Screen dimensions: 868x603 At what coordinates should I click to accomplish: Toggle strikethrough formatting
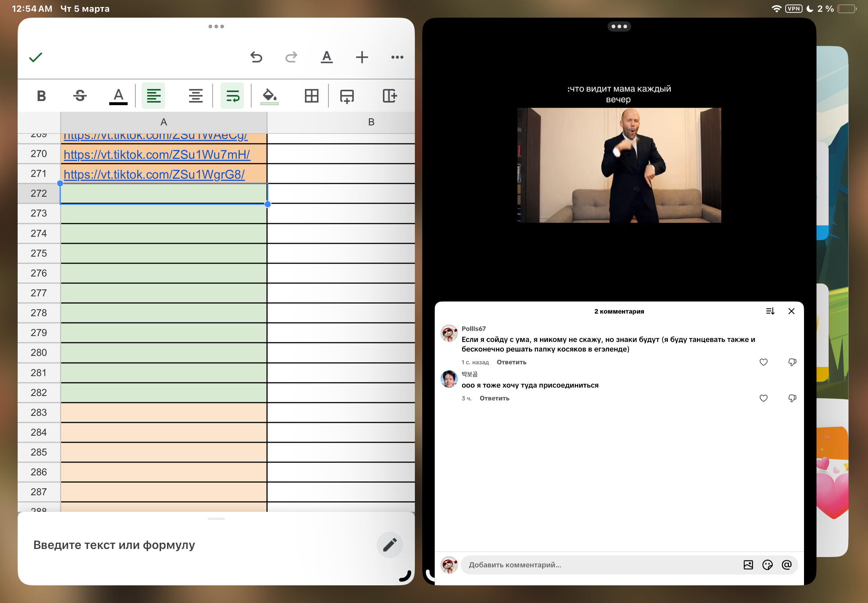pyautogui.click(x=80, y=96)
